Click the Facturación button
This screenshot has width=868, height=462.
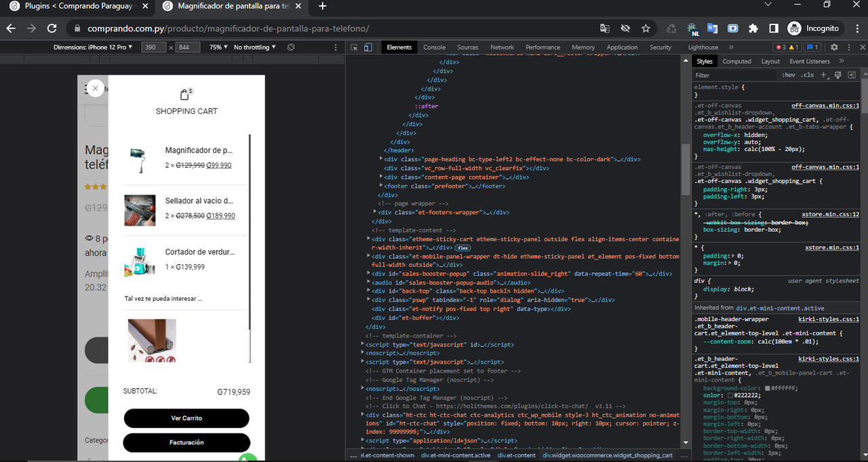[x=186, y=442]
